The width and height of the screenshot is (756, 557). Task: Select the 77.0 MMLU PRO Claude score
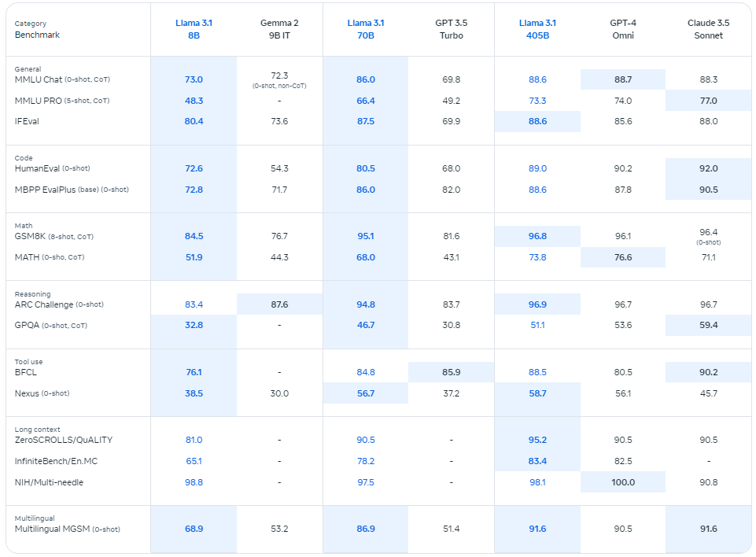tap(708, 101)
